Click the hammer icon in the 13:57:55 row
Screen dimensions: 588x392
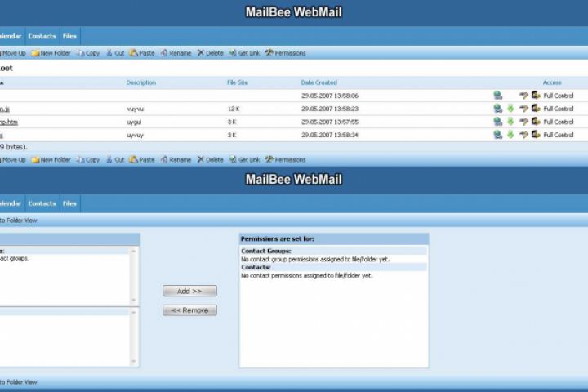pos(523,122)
